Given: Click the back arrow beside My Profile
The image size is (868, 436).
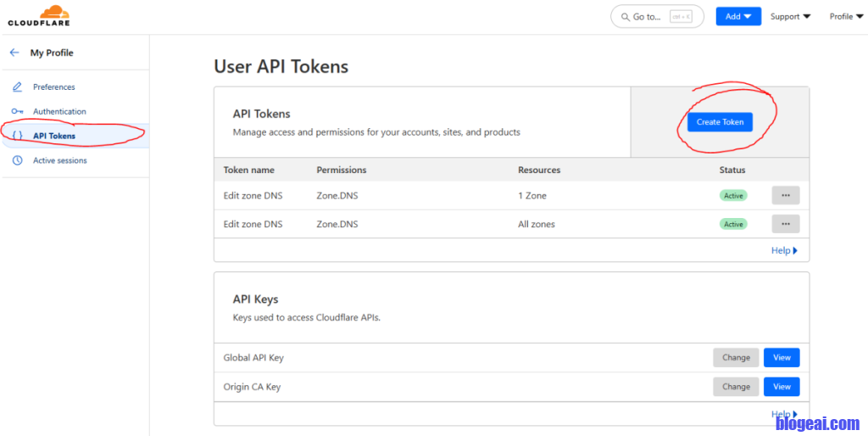Looking at the screenshot, I should (14, 53).
